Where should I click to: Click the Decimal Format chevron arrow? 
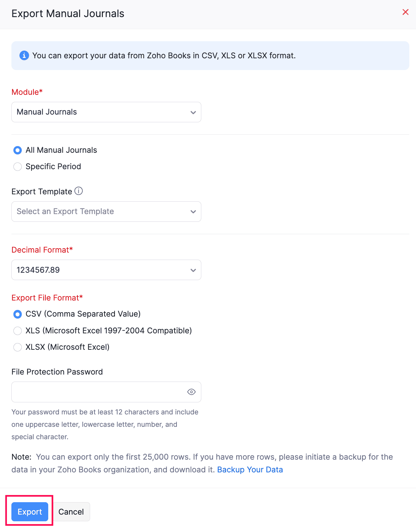point(193,270)
